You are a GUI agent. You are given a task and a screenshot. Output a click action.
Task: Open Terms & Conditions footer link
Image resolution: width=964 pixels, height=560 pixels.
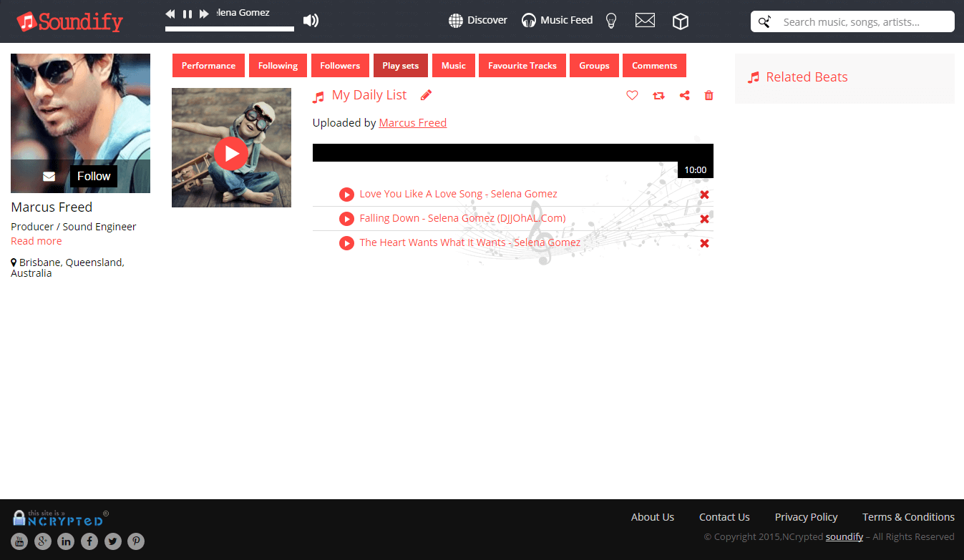(x=909, y=517)
